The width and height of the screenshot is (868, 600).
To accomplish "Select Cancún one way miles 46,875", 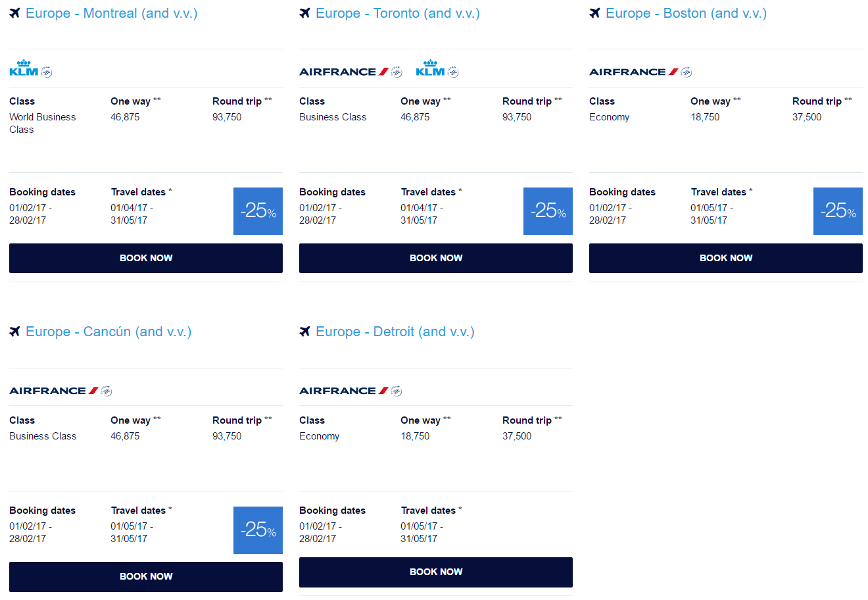I will point(125,436).
